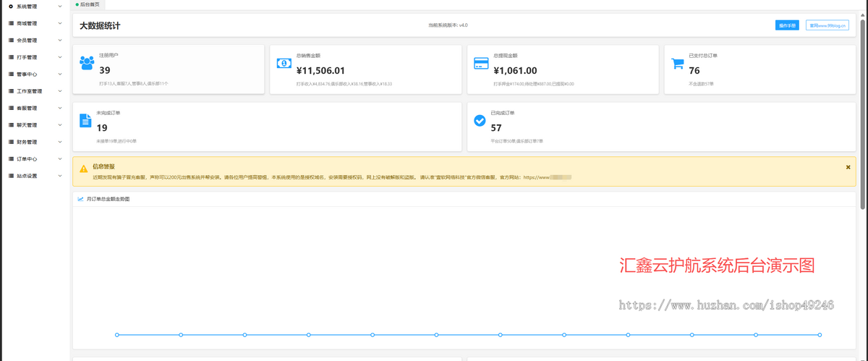Click the completed orders count 57

(496, 128)
